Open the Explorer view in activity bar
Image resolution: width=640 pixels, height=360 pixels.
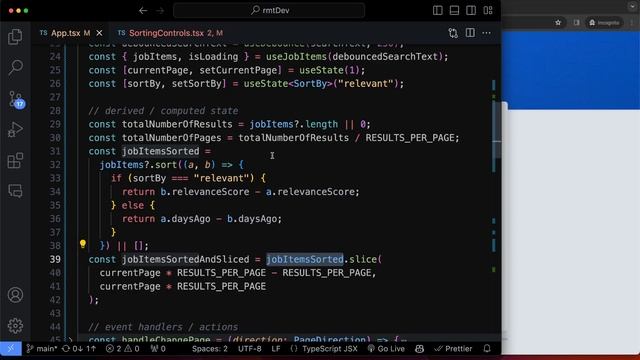click(x=15, y=37)
